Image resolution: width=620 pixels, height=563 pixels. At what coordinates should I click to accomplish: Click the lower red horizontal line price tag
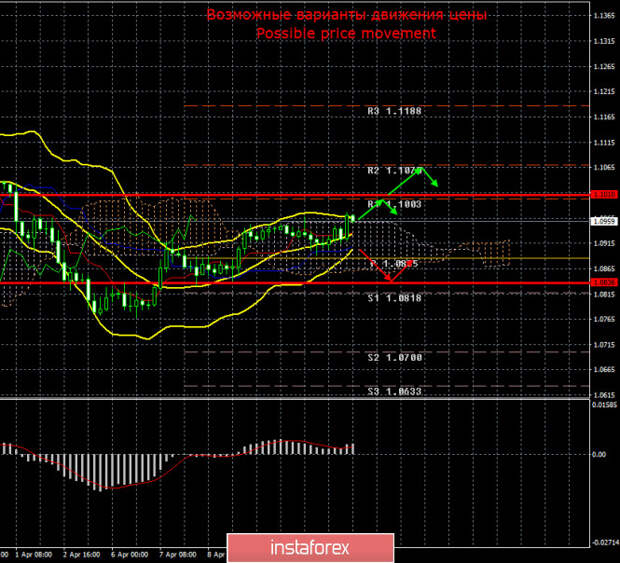(603, 283)
